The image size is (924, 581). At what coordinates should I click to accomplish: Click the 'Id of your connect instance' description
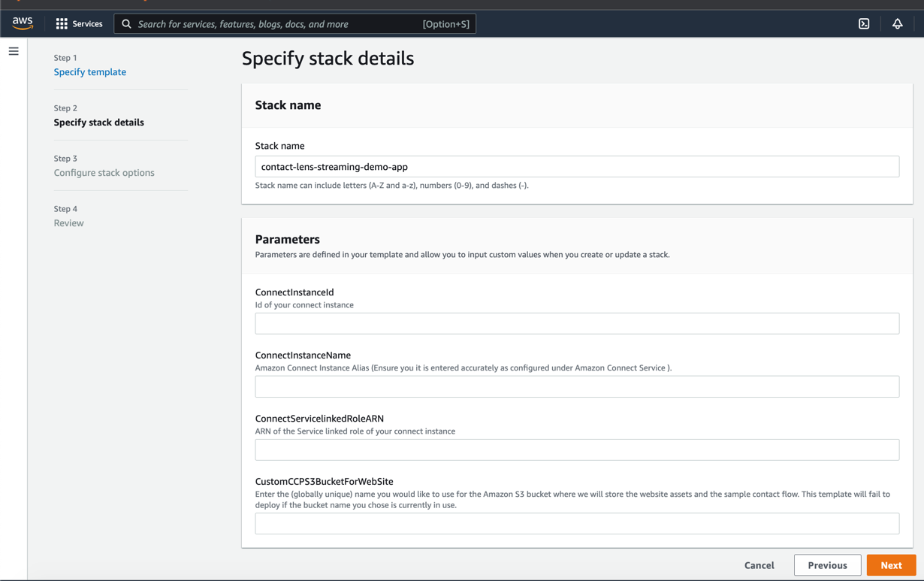[304, 305]
